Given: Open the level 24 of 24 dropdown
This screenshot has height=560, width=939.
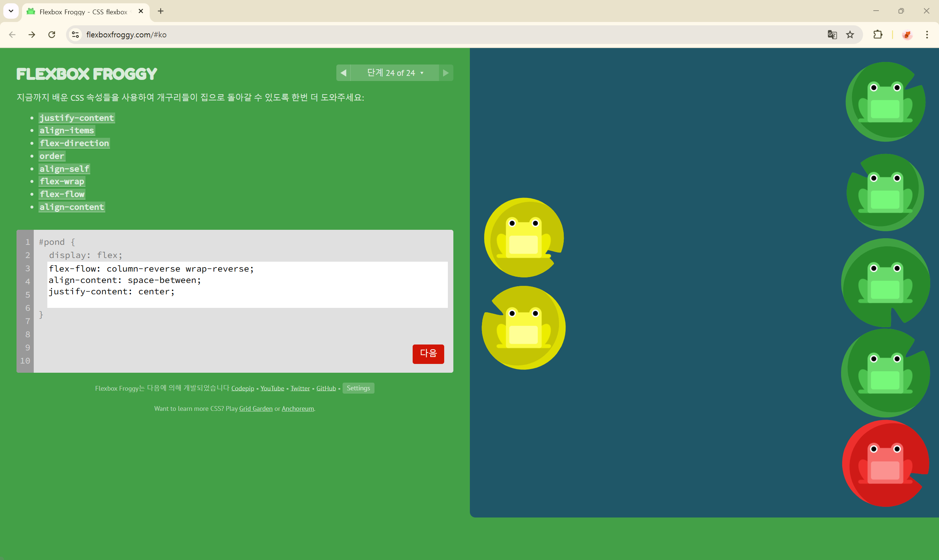Looking at the screenshot, I should [395, 73].
